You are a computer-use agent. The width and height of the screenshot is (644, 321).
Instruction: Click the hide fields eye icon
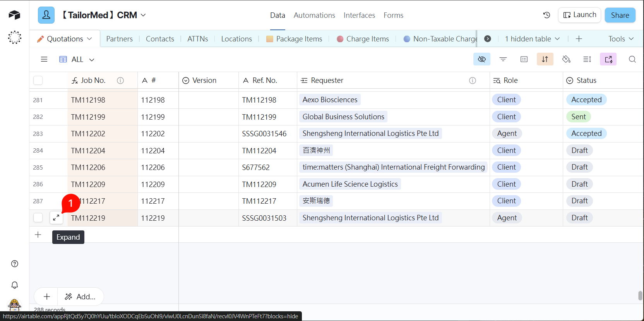(x=481, y=59)
